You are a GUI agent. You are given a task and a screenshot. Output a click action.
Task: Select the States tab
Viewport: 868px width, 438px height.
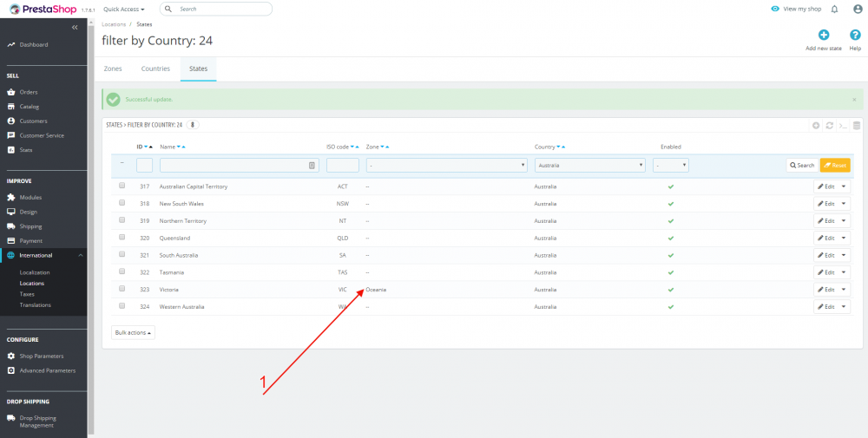click(198, 69)
